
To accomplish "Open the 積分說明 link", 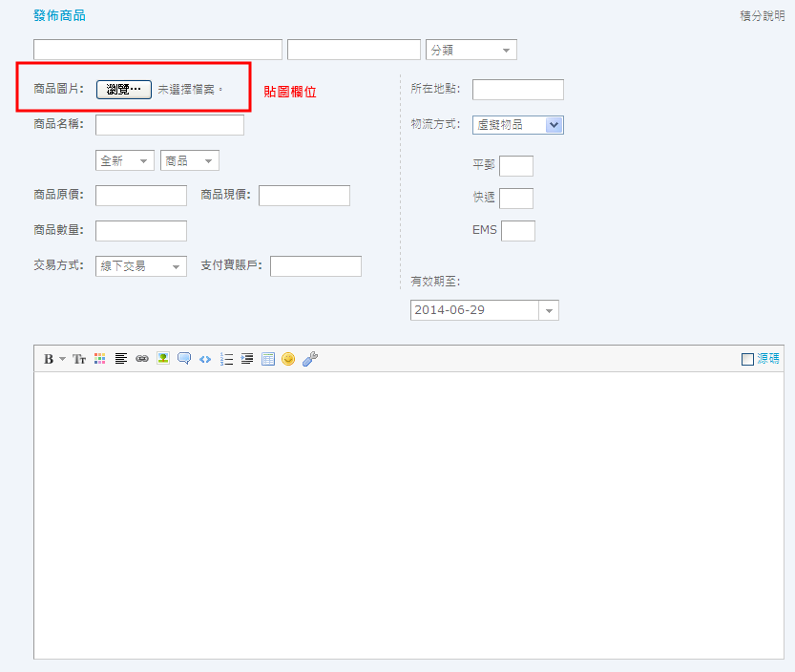I will coord(763,15).
